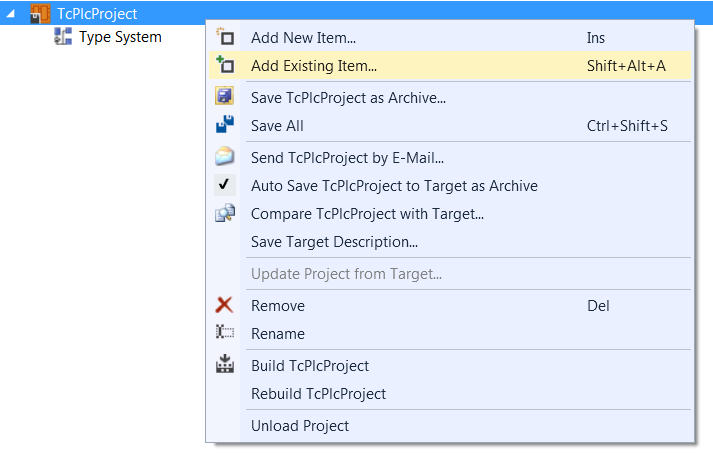Toggle the Auto Save to Target checkmark
Image resolution: width=713 pixels, height=454 pixels.
[225, 185]
